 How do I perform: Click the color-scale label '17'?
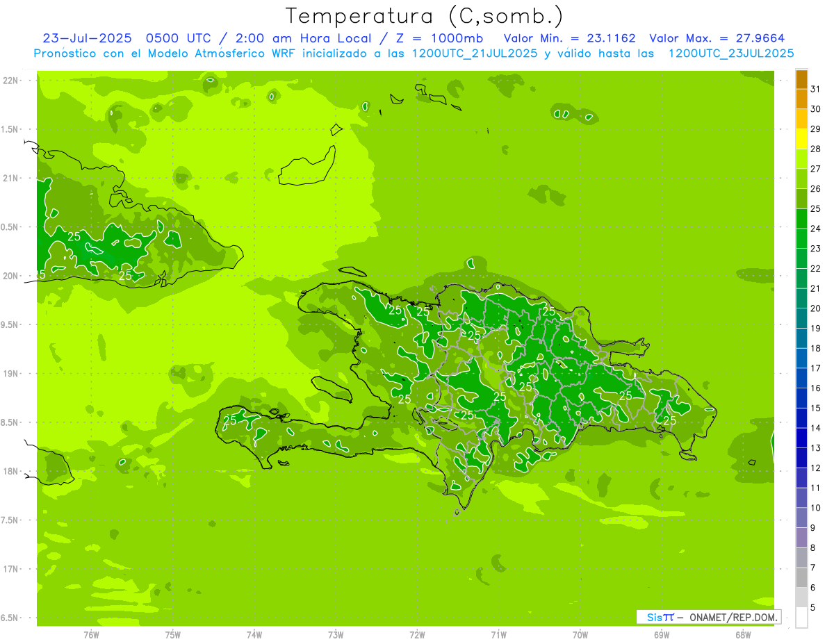click(816, 368)
